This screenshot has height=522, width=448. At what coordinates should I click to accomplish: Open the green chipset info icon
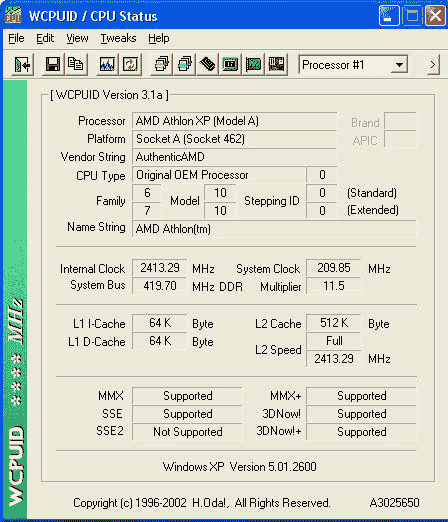point(230,64)
